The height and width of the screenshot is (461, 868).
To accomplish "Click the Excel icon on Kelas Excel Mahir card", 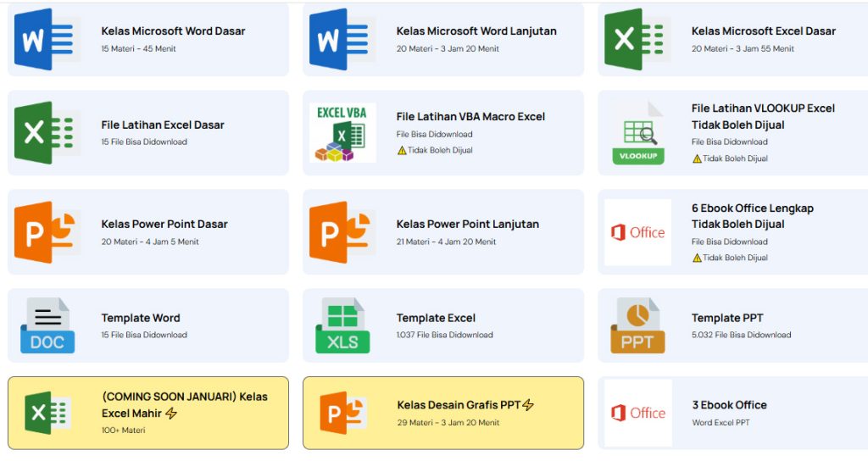I will pos(47,413).
